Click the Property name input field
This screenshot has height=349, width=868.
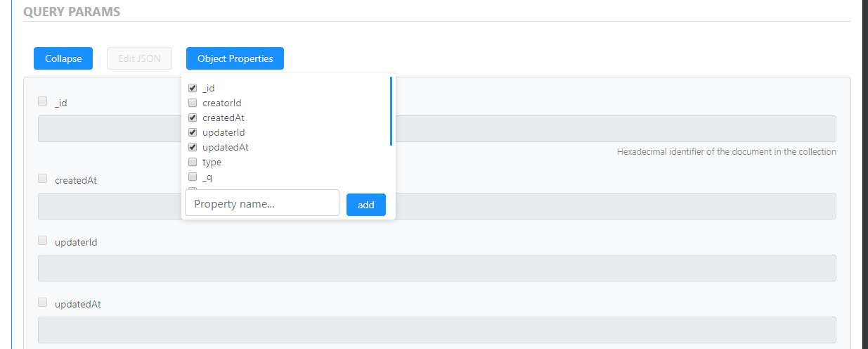[261, 204]
